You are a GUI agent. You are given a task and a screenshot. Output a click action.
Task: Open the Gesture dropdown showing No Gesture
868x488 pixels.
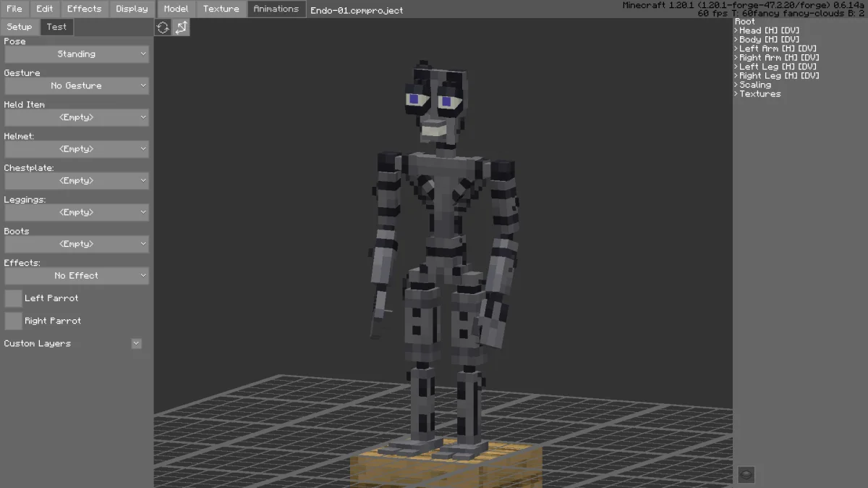(77, 85)
